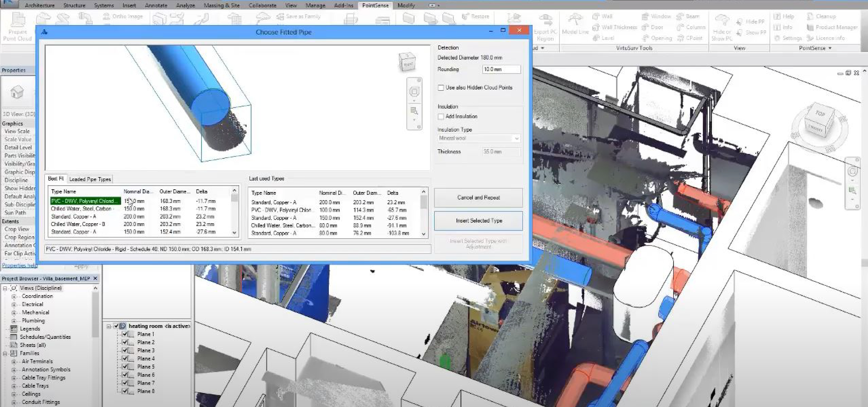
Task: Toggle the Plane 3 checkbox
Action: coord(125,350)
